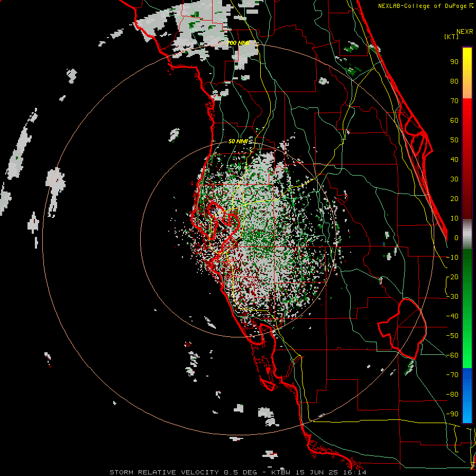
Task: Click the -70 scale label
Action: (453, 375)
